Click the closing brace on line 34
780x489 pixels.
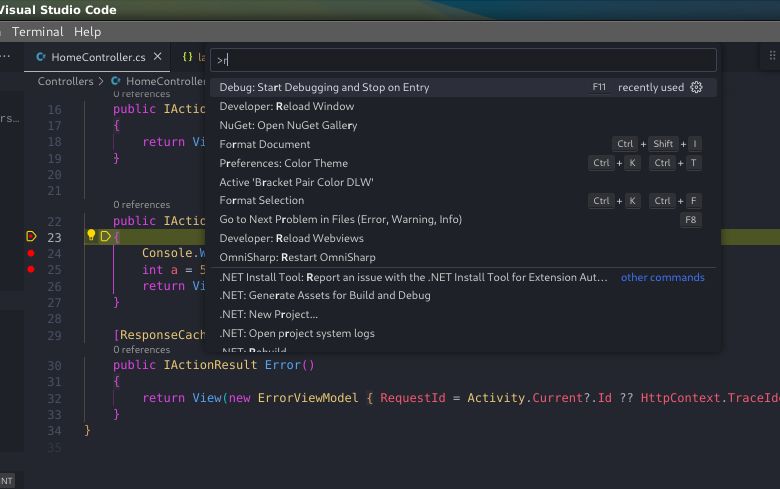coord(87,430)
